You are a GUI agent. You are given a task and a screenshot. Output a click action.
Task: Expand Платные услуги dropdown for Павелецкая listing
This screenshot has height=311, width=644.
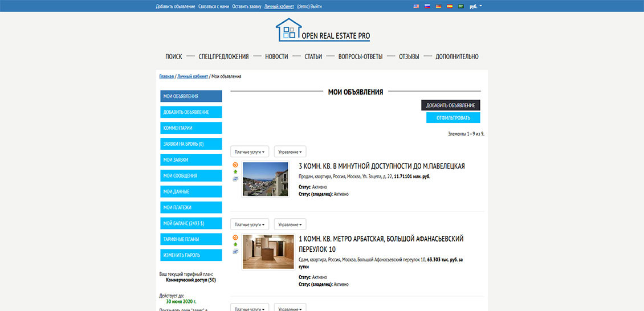click(250, 152)
